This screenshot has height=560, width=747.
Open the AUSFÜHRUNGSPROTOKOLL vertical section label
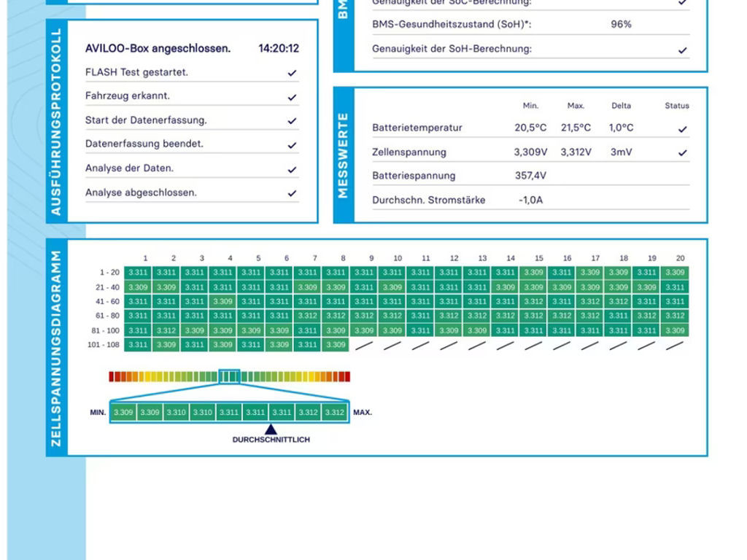pos(56,121)
